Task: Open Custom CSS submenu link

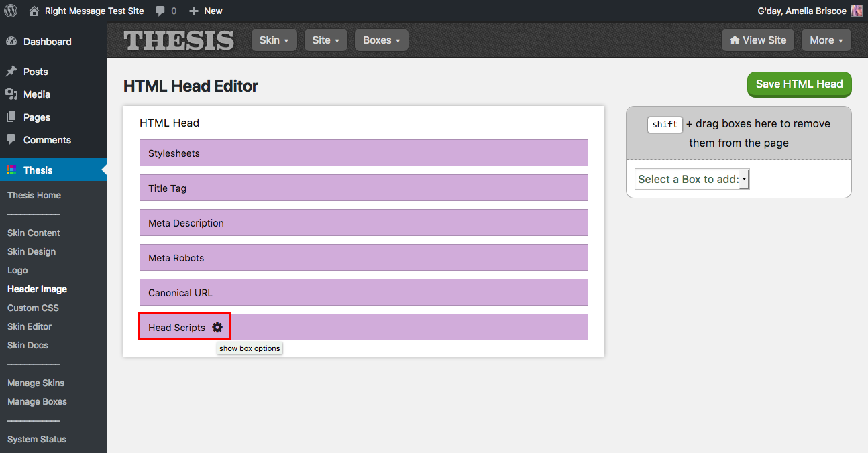Action: point(33,308)
